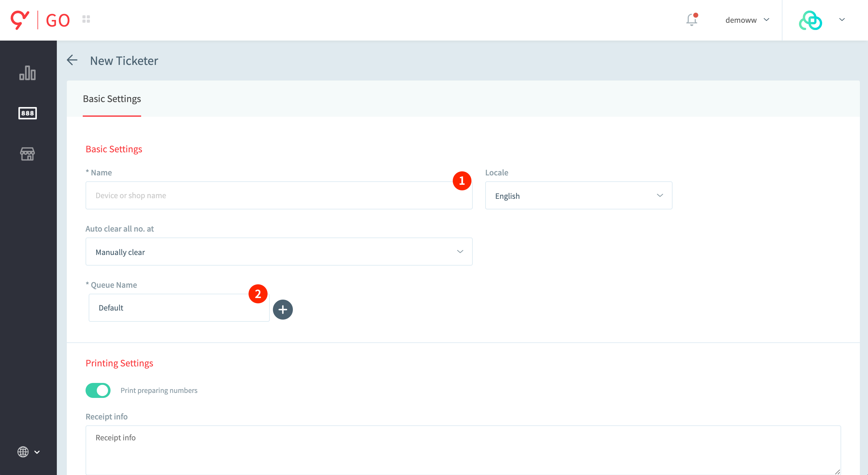The height and width of the screenshot is (475, 868).
Task: Select the Basic Settings tab
Action: (111, 99)
